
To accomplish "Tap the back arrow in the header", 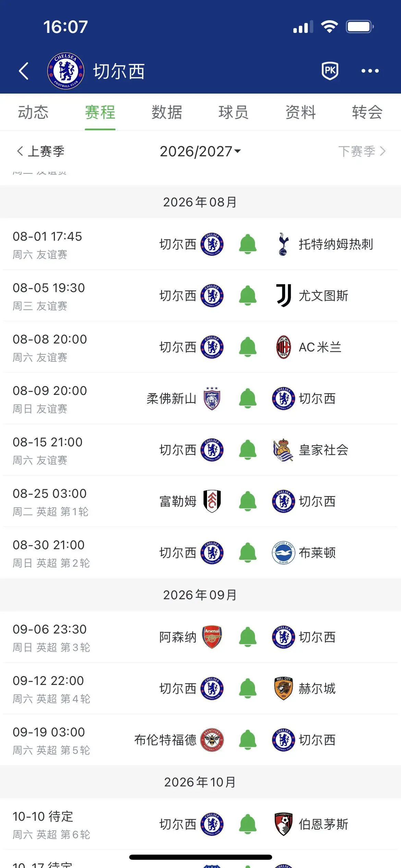I will [x=23, y=71].
